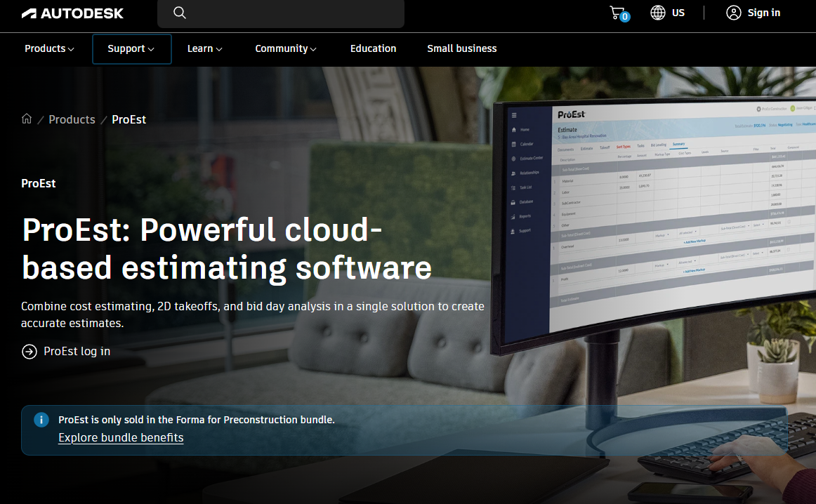Click the ProEst breadcrumb text
The image size is (816, 504).
[129, 119]
